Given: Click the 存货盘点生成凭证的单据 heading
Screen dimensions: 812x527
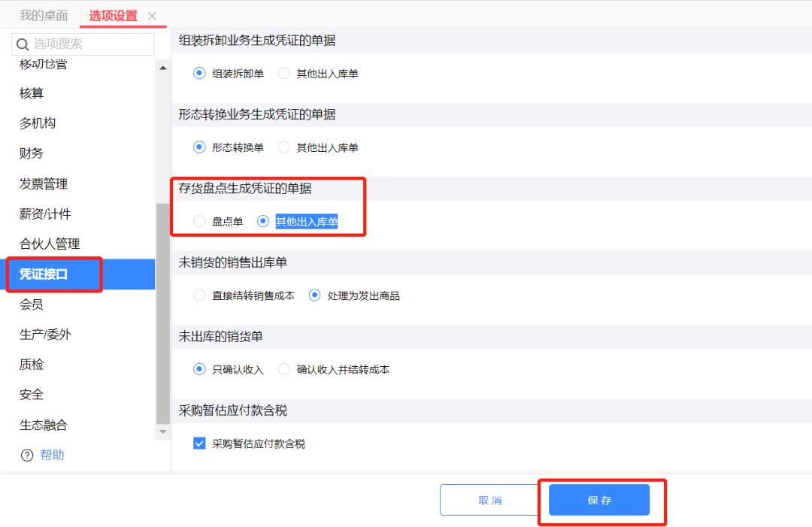Looking at the screenshot, I should click(245, 189).
